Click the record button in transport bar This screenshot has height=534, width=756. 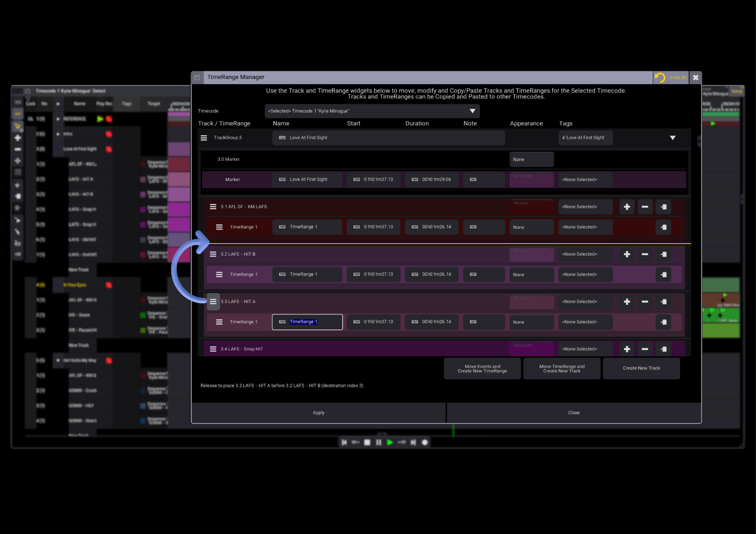pos(424,442)
